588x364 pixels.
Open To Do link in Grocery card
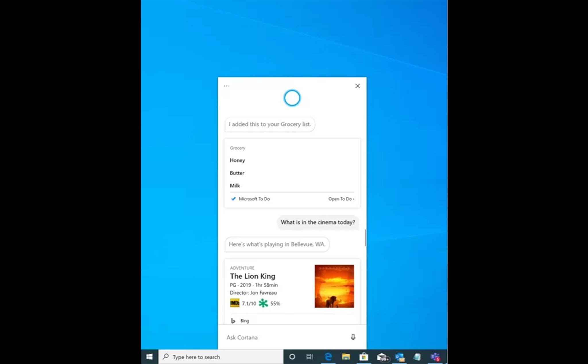[x=341, y=199]
